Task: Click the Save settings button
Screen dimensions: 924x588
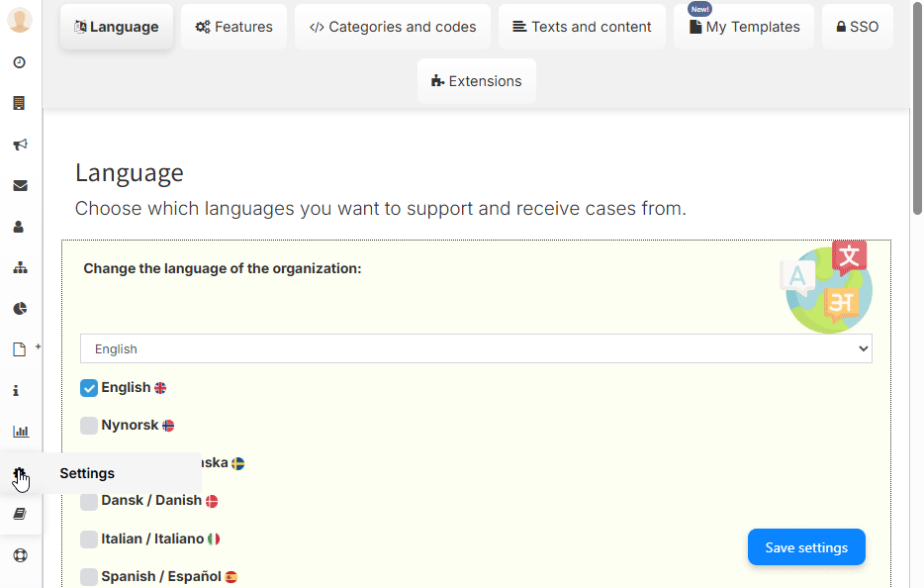Action: (806, 547)
